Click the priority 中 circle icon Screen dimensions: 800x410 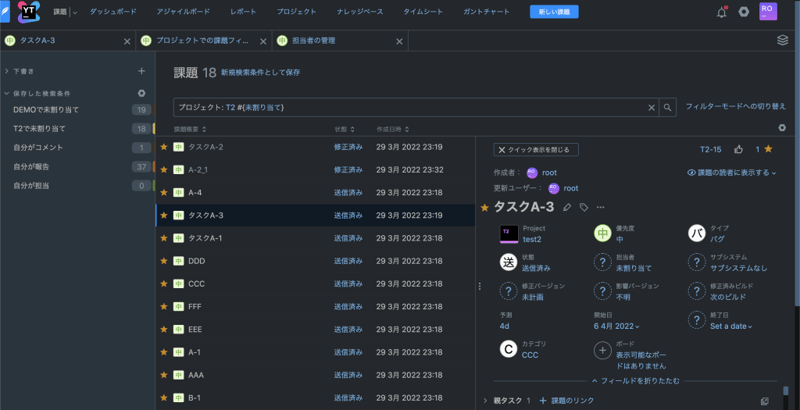(x=603, y=234)
